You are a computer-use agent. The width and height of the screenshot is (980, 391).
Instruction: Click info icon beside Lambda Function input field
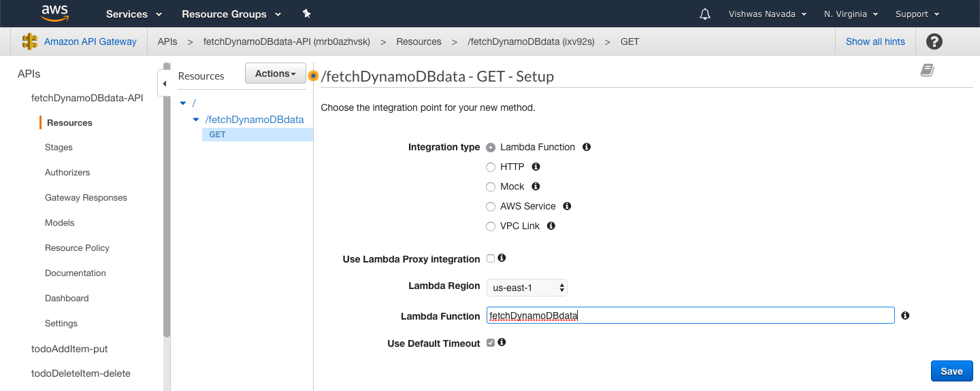tap(905, 316)
